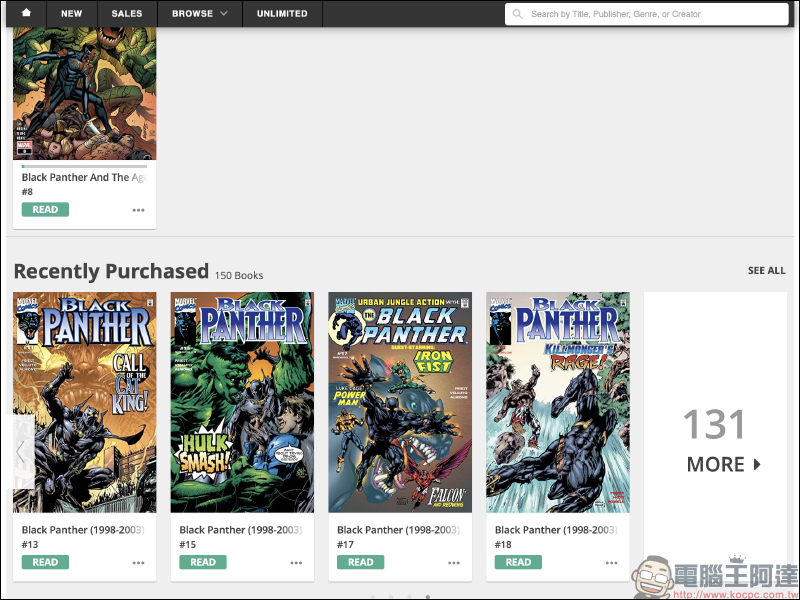This screenshot has height=600, width=800.
Task: Open more options for issue #17
Action: click(454, 563)
